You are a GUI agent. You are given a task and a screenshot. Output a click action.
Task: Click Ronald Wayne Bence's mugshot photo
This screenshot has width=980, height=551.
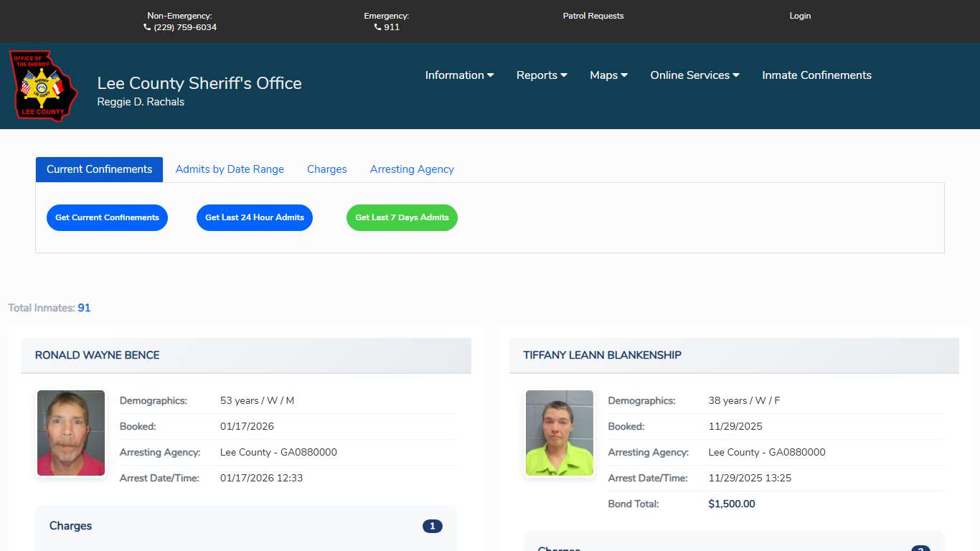(x=71, y=433)
